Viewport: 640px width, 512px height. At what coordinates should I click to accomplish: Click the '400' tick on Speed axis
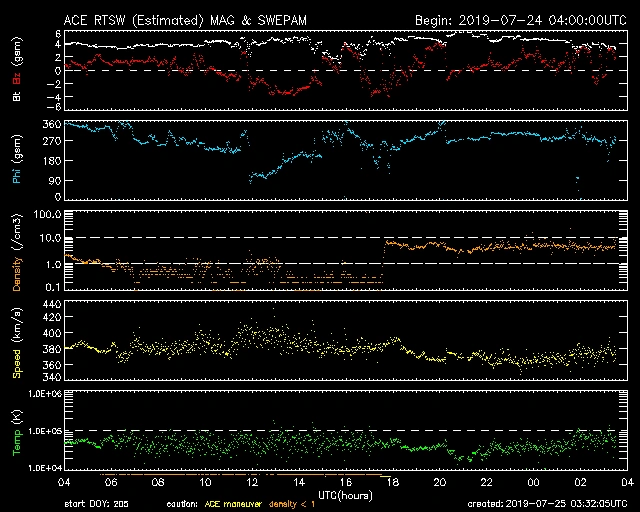[52, 333]
